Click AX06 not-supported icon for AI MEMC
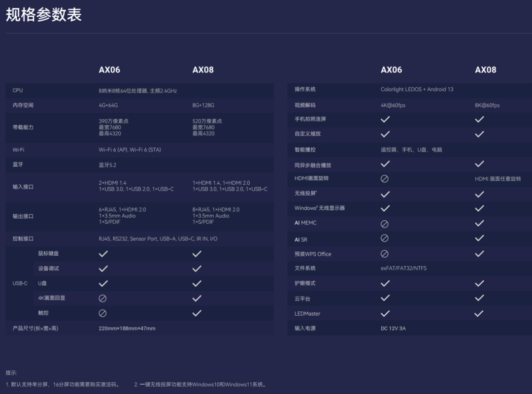 pos(385,224)
